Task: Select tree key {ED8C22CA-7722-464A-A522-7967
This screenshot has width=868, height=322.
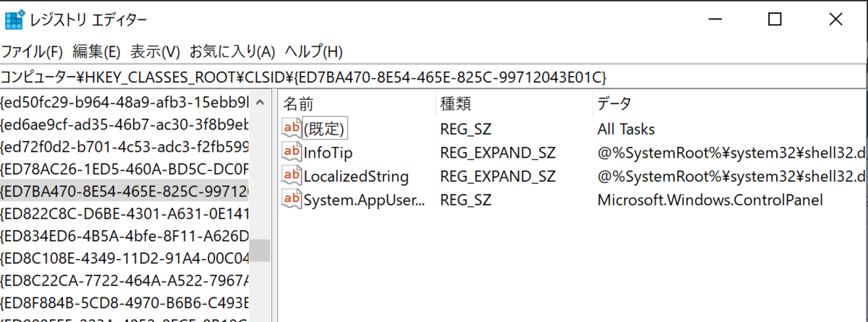Action: coord(124,281)
